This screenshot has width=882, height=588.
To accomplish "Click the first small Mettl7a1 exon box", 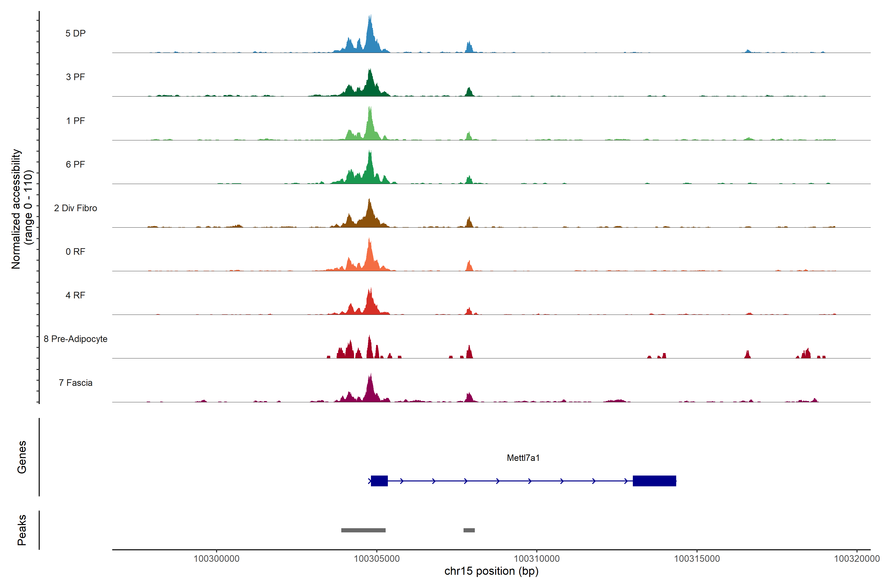I will (x=379, y=481).
